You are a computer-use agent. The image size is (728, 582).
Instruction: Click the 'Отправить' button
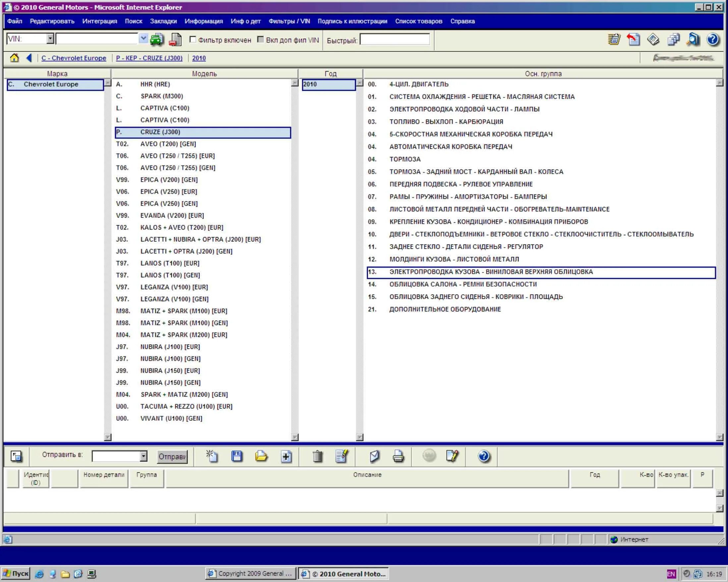click(172, 456)
